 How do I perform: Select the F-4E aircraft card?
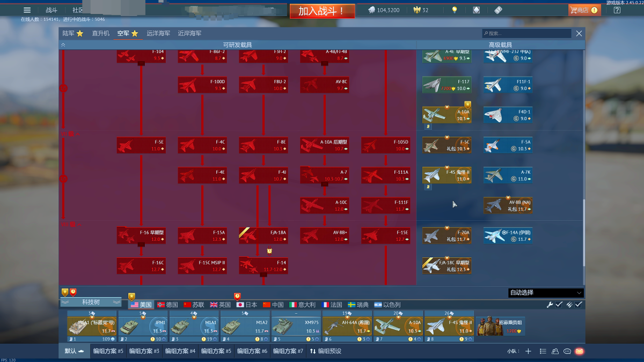pyautogui.click(x=202, y=175)
